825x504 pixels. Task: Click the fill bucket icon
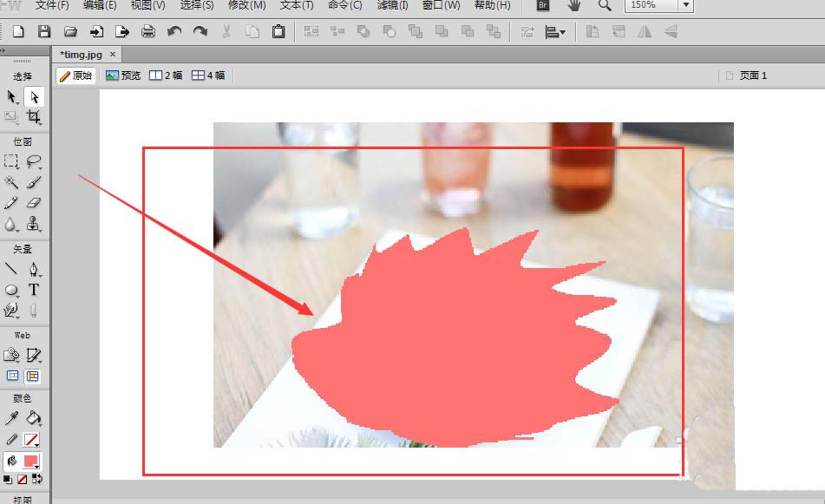(x=11, y=461)
